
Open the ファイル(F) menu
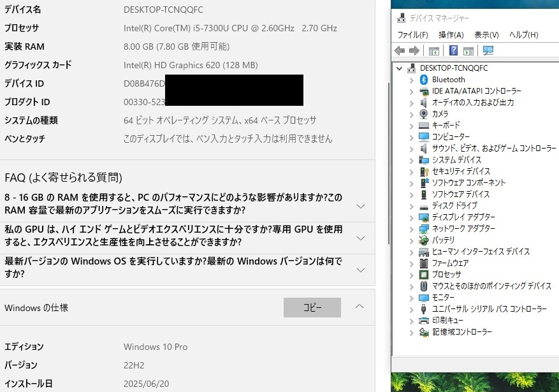pos(412,34)
